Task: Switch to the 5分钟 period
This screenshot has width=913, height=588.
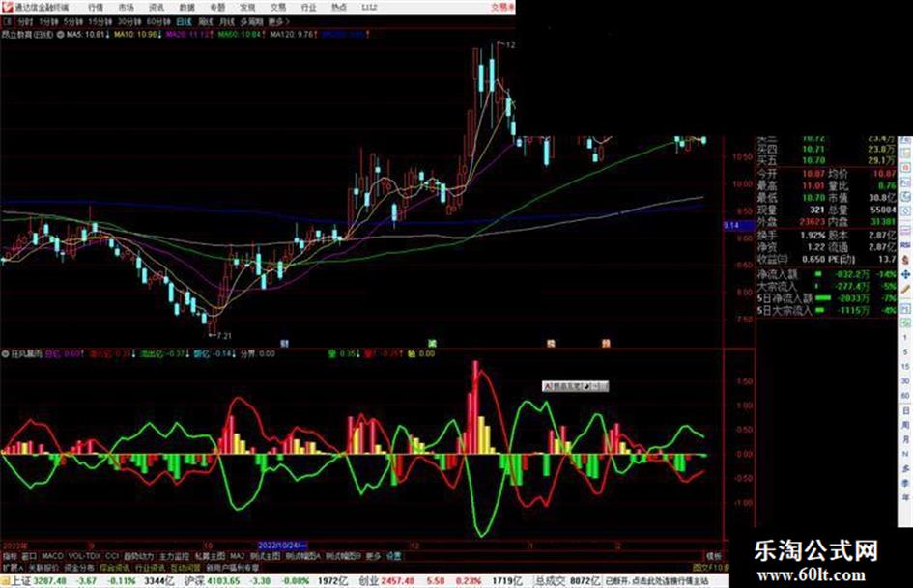Action: (x=72, y=21)
